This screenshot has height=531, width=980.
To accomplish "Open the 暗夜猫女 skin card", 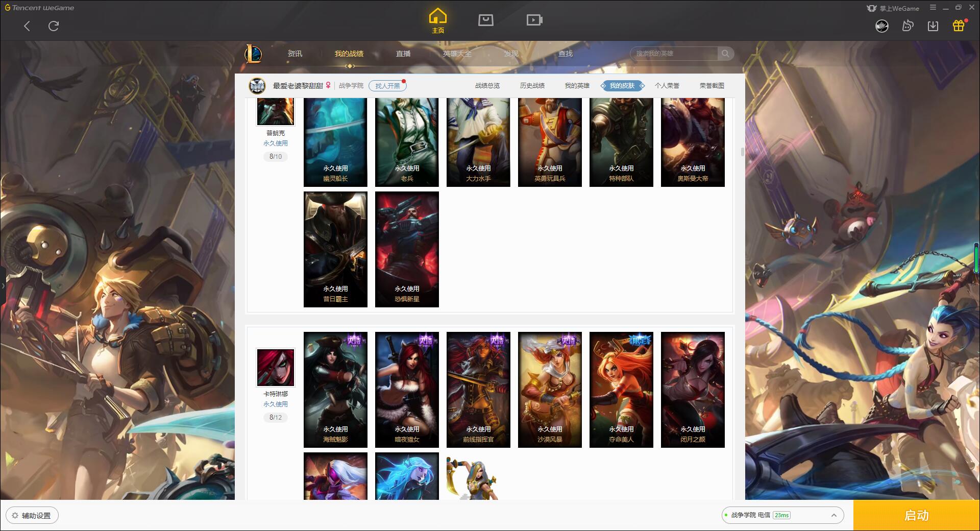I will click(407, 390).
